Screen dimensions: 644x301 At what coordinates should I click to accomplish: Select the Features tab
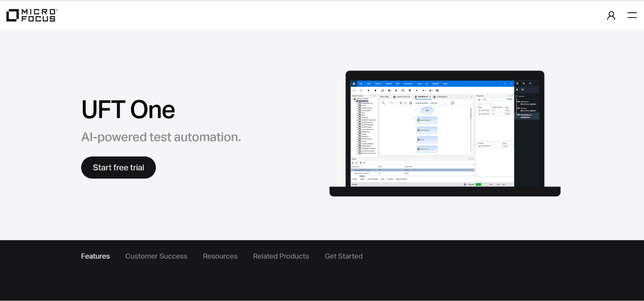[95, 256]
